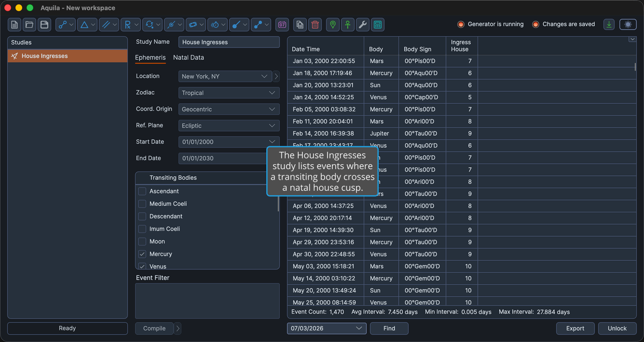This screenshot has height=342, width=644.
Task: Open the comet-shaped study tool
Action: (x=239, y=25)
